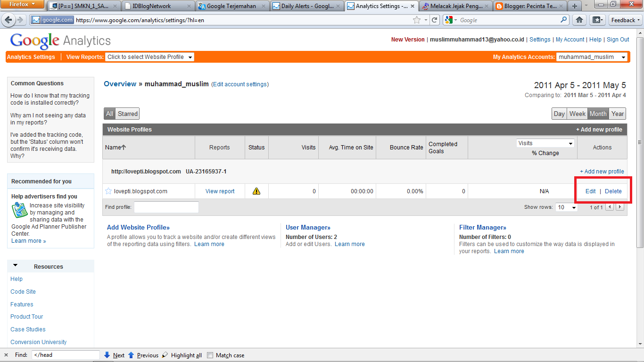Viewport: 644px width, 362px height.
Task: Enable Match case checkbox
Action: [x=210, y=355]
